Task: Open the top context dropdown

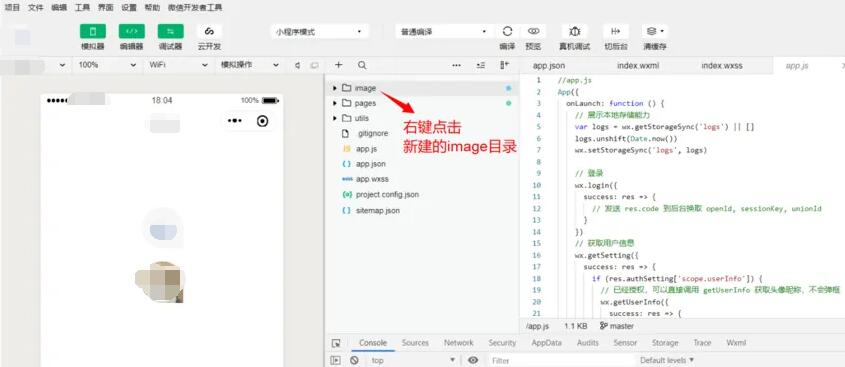Action: tap(414, 360)
